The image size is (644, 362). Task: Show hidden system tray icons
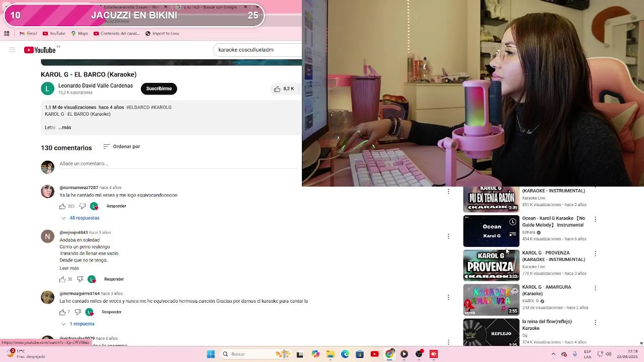click(553, 354)
